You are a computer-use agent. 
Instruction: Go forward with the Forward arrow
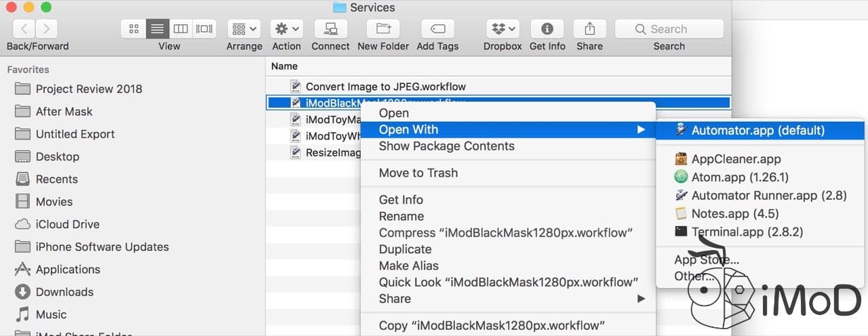click(46, 28)
